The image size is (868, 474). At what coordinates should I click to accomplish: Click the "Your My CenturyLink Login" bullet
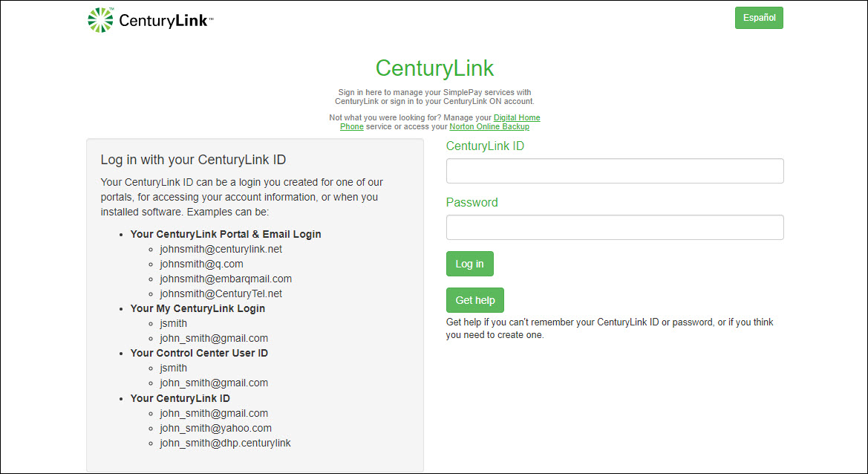click(198, 308)
